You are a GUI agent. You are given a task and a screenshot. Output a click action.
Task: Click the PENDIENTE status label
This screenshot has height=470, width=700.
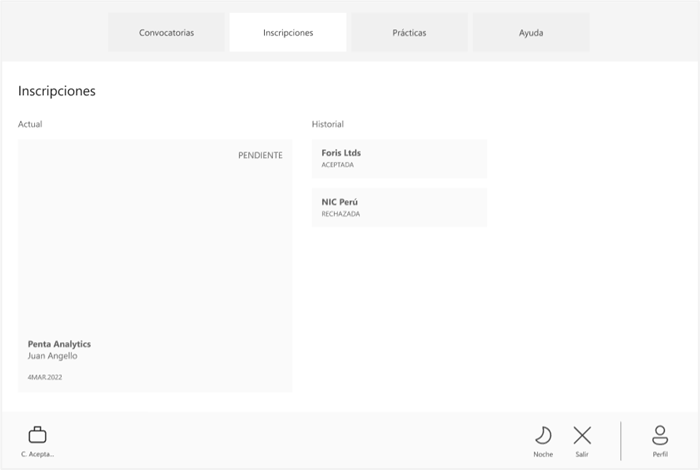260,155
